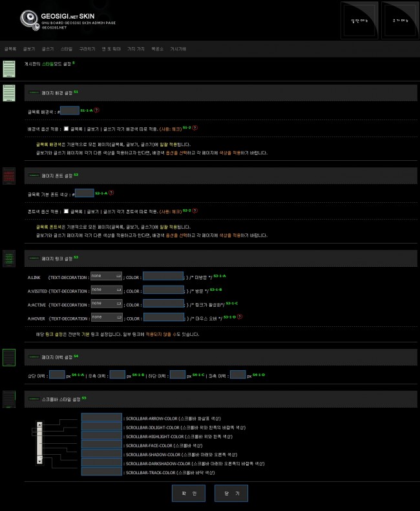
Task: Open the 글보기 menu item
Action: (x=29, y=49)
